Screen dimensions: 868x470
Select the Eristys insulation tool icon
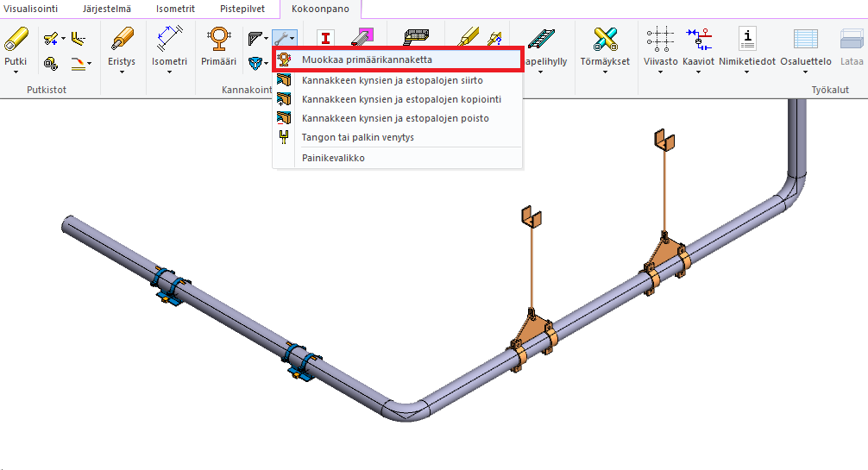[x=122, y=40]
